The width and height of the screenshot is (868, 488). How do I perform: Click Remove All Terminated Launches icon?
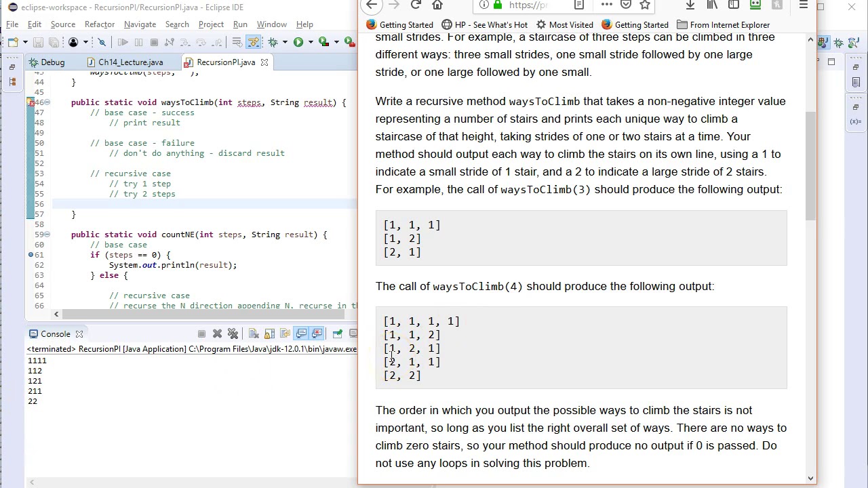tap(233, 333)
